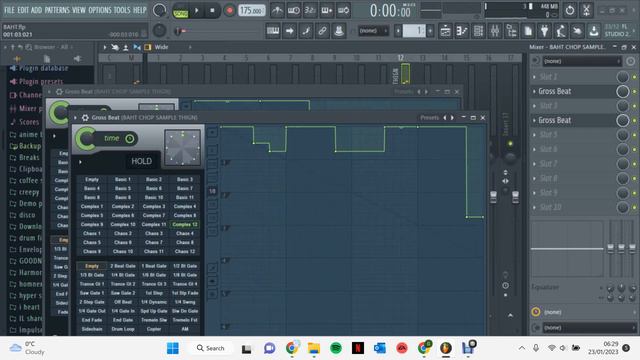Open the EDIT menu
Viewport: 640px width, 360px height.
click(23, 10)
